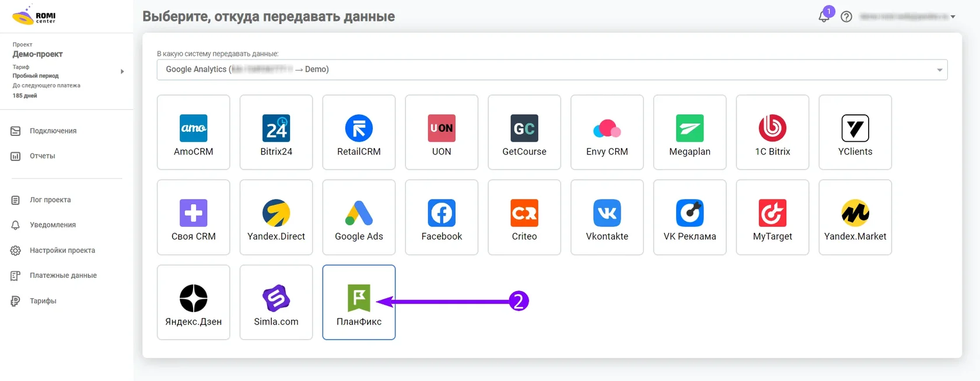Select the Envy CRM tile
This screenshot has height=381, width=980.
click(607, 132)
